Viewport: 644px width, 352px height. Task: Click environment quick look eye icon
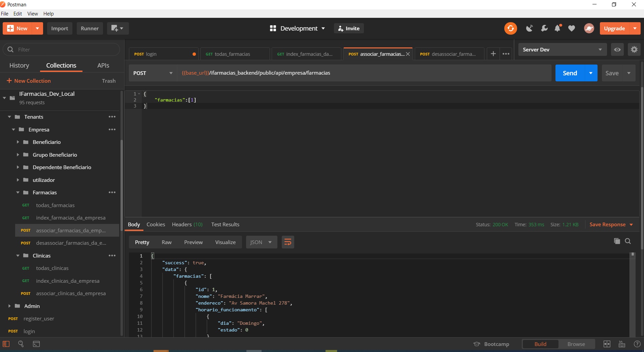click(x=617, y=49)
